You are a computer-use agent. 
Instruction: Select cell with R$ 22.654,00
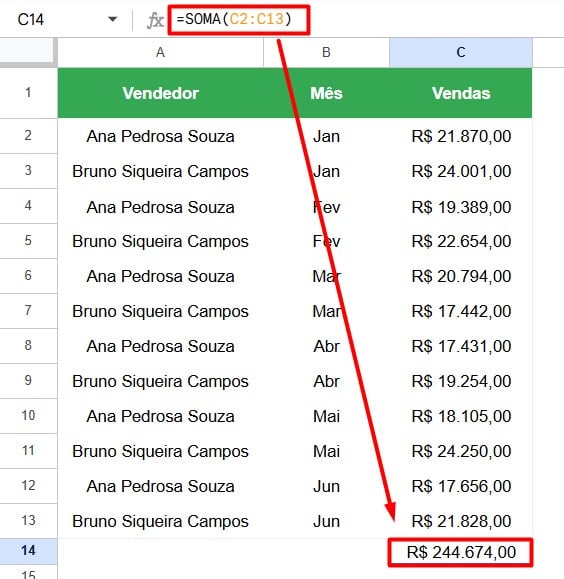(x=461, y=241)
